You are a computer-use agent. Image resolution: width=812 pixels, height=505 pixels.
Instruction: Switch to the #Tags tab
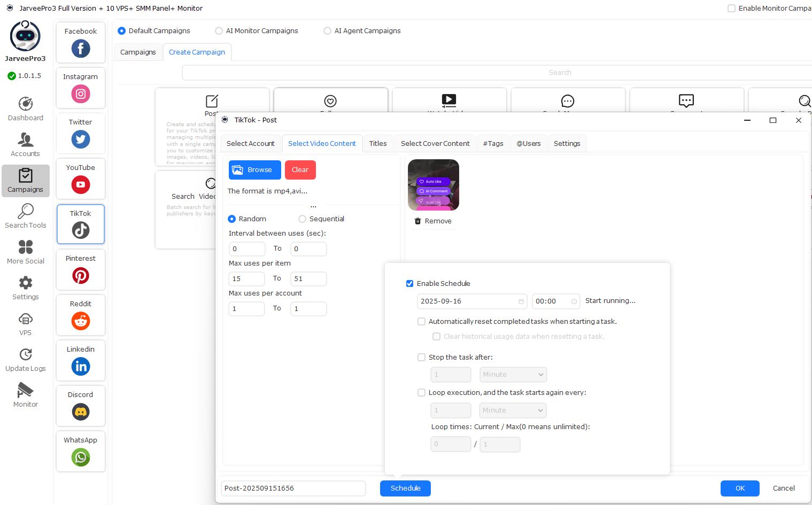(493, 144)
